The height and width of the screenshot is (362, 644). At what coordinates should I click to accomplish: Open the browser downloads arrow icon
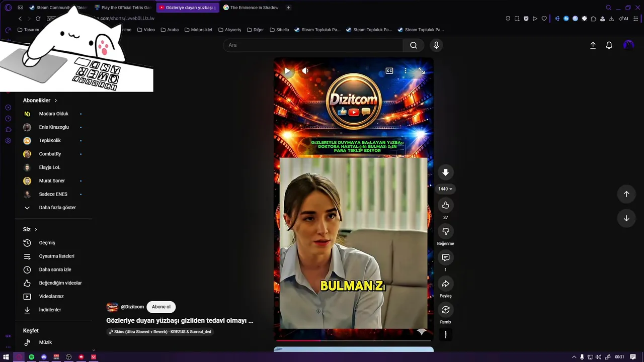pyautogui.click(x=611, y=19)
